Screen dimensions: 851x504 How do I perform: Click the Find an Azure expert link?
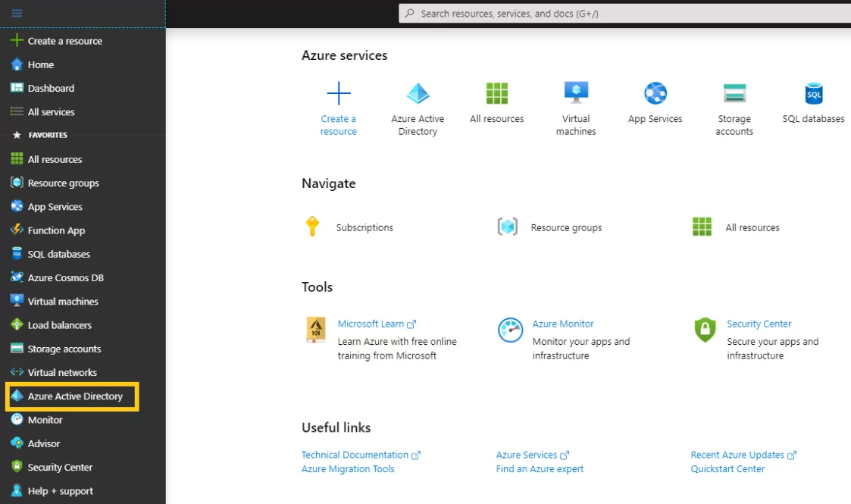tap(540, 468)
